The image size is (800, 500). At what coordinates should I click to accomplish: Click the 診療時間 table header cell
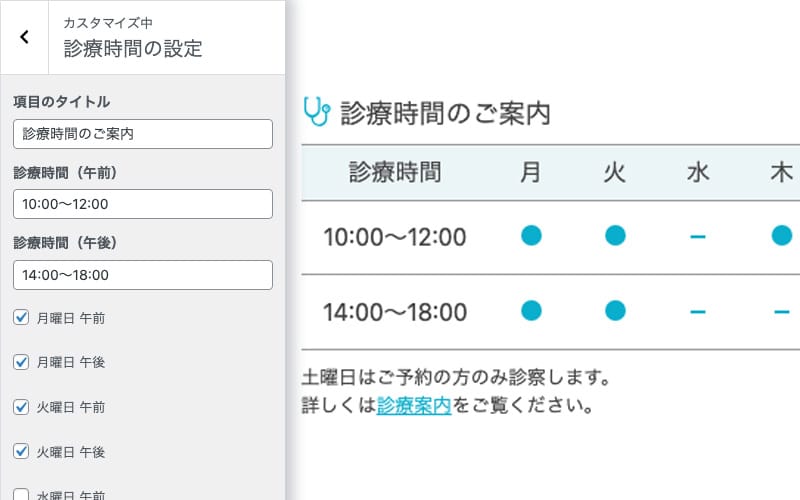tap(395, 172)
